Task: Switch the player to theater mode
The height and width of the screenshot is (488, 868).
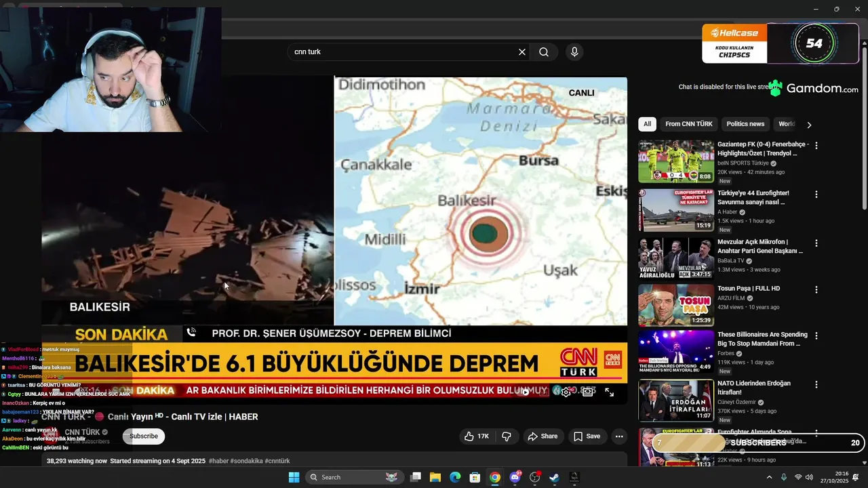Action: pos(587,392)
